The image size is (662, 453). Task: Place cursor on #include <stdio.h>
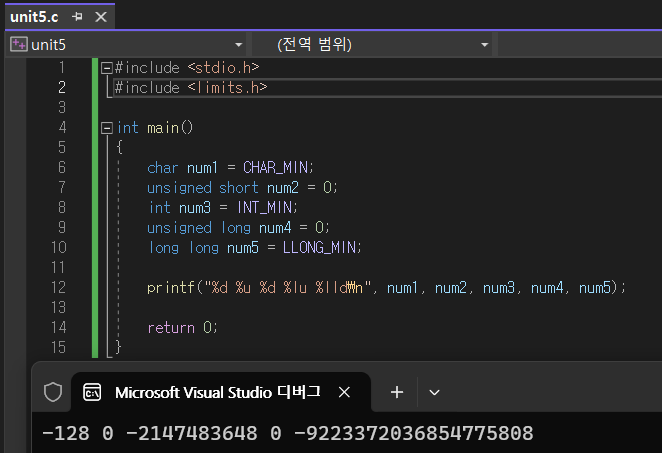187,68
